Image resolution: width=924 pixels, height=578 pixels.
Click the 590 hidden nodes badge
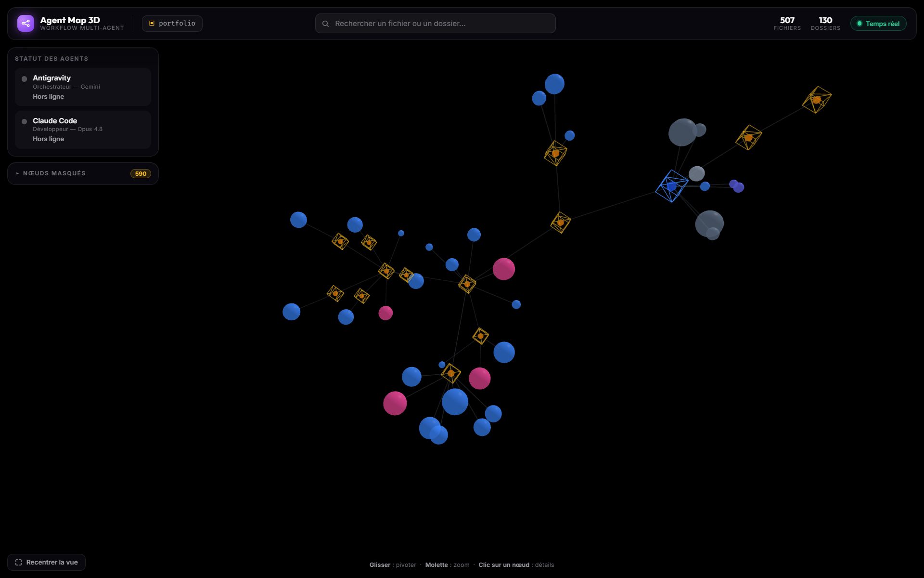[x=141, y=173]
